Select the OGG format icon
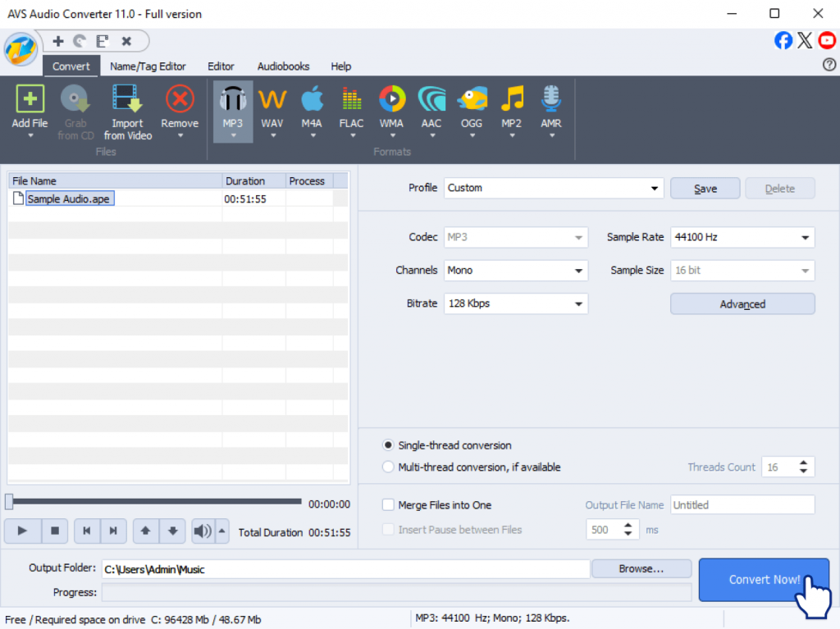The height and width of the screenshot is (629, 840). (x=472, y=99)
